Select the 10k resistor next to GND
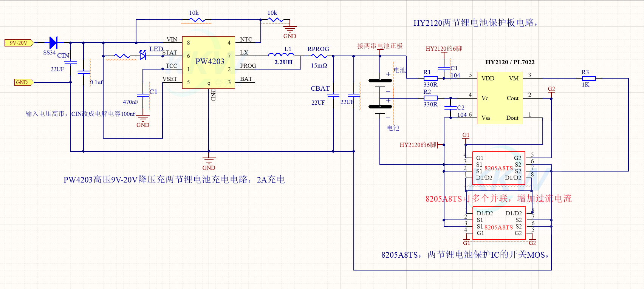This screenshot has height=289, width=644. (x=275, y=20)
